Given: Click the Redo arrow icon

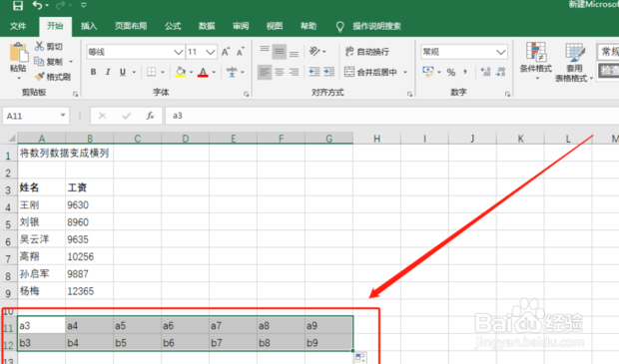Looking at the screenshot, I should pyautogui.click(x=60, y=5).
